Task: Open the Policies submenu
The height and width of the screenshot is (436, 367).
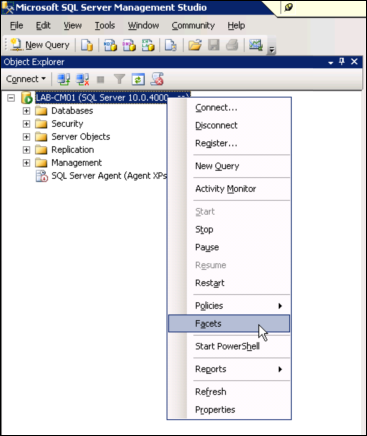Action: (x=229, y=305)
